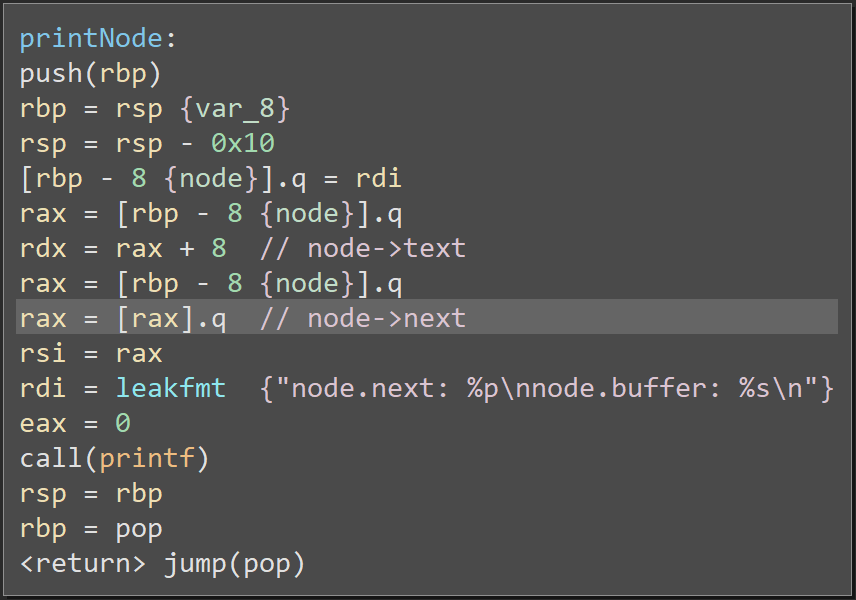Select the node->next comment

[x=362, y=318]
